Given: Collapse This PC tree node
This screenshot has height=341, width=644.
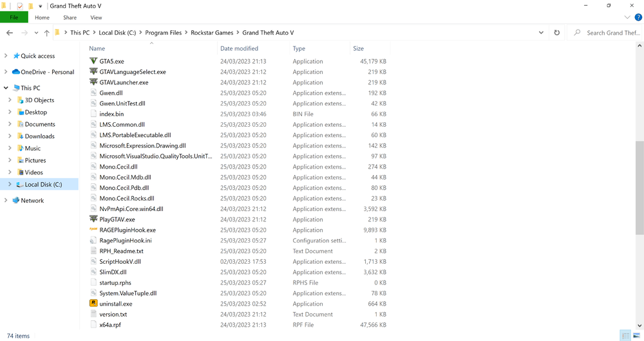Looking at the screenshot, I should (x=6, y=88).
